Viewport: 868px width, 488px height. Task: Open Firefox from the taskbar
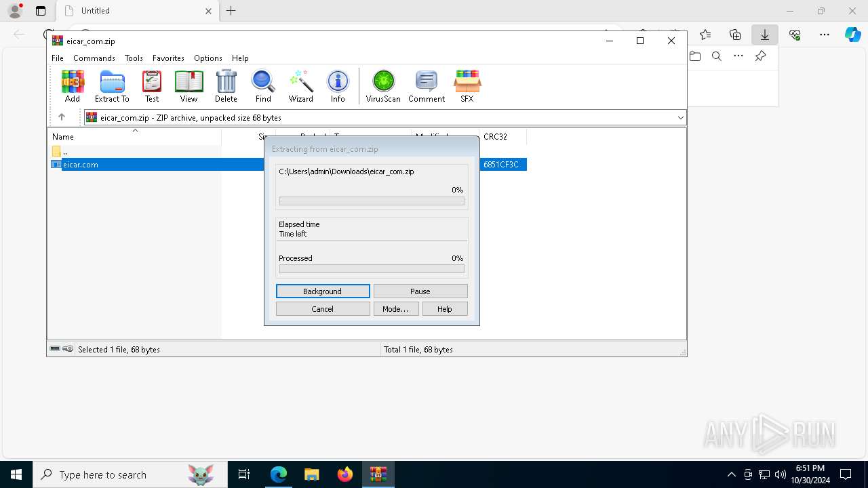pos(345,474)
